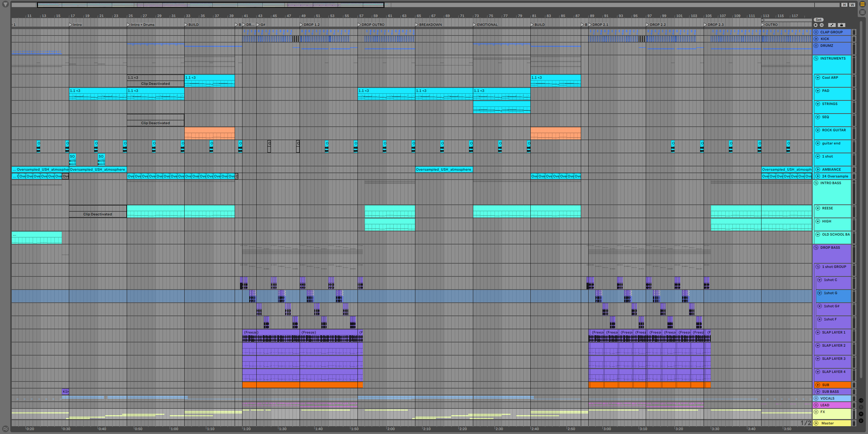Toggle the I-O section visibility
The image size is (868, 434).
tap(861, 400)
